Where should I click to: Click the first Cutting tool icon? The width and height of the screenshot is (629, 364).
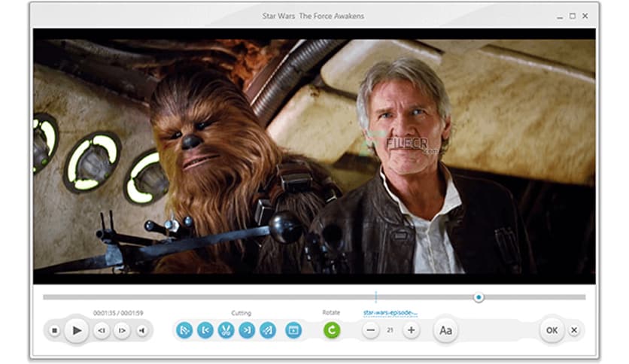click(184, 330)
